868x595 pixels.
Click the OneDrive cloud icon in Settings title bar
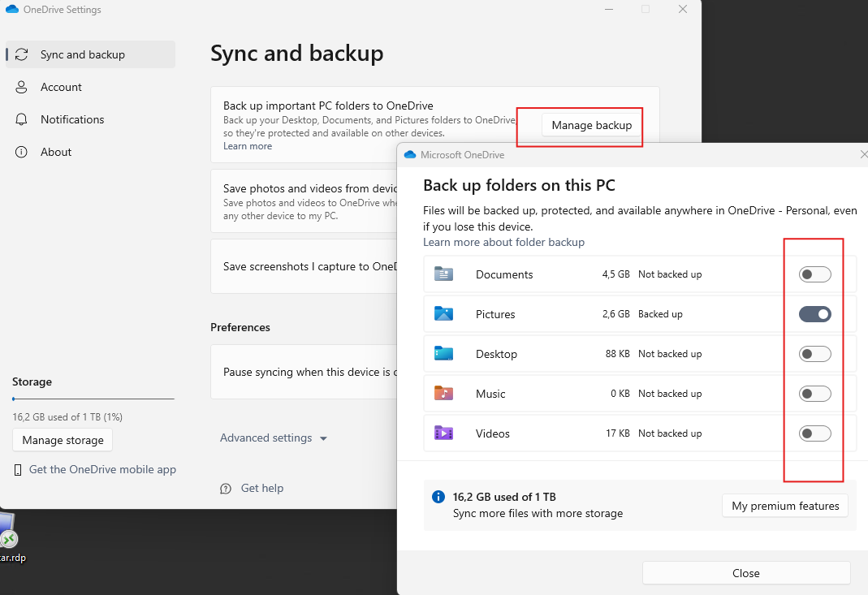coord(11,10)
